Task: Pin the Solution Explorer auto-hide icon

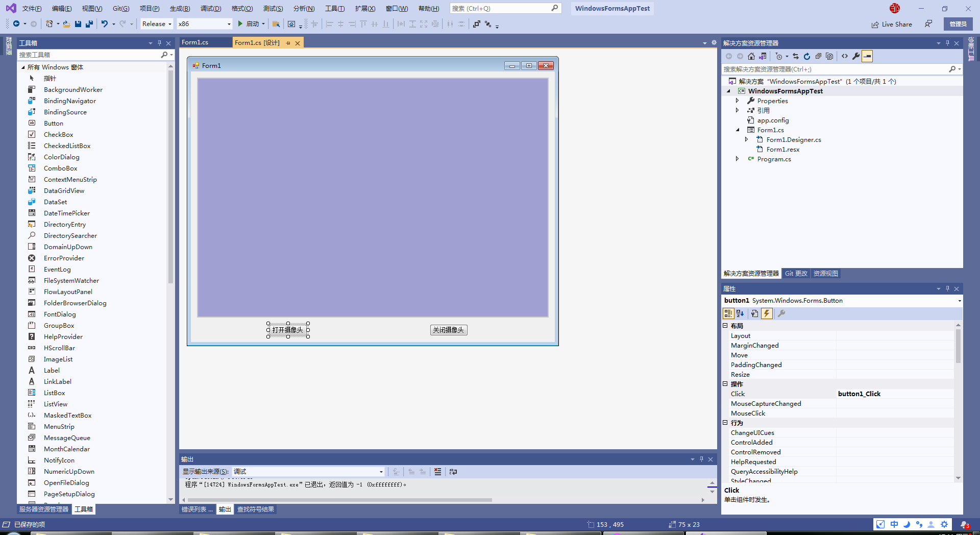Action: [947, 43]
